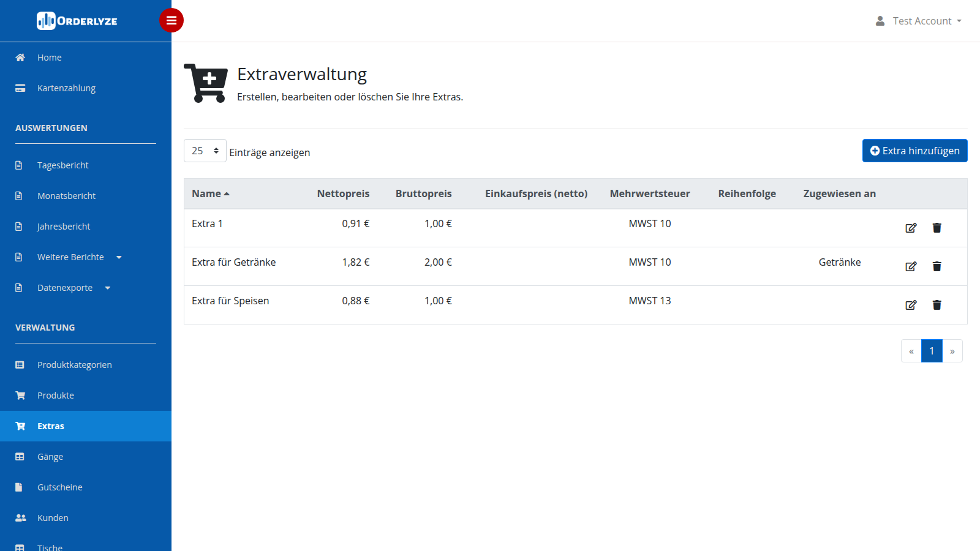The width and height of the screenshot is (980, 551).
Task: Click the Extra 1 name cell
Action: tap(207, 223)
